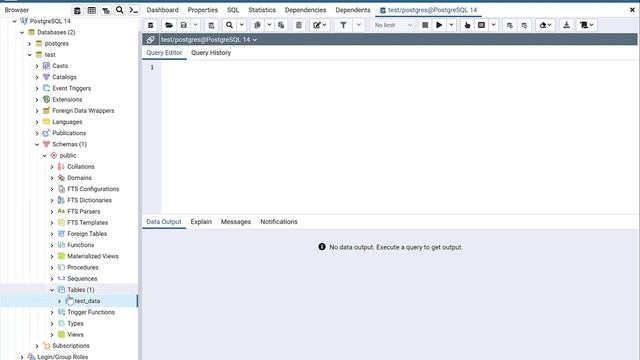The height and width of the screenshot is (360, 640).
Task: Launch the PSQL terminal tool icon
Action: pos(133,10)
